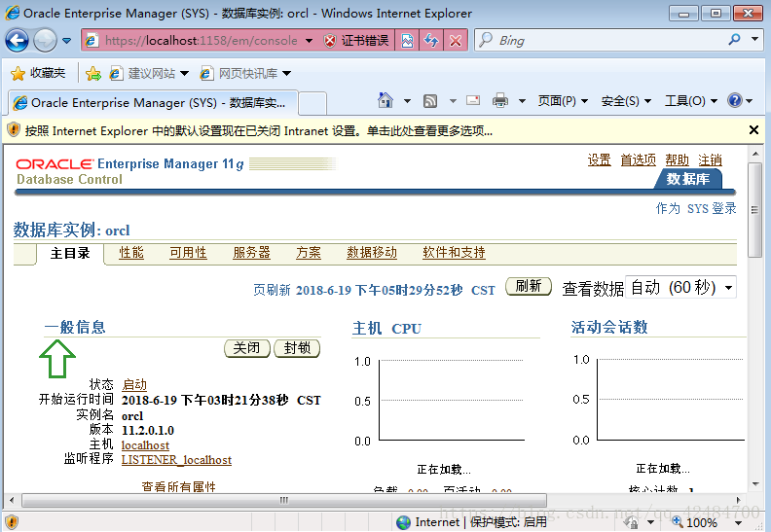The width and height of the screenshot is (771, 532).
Task: Click the horizontal scrollbar thumb
Action: coord(284,500)
